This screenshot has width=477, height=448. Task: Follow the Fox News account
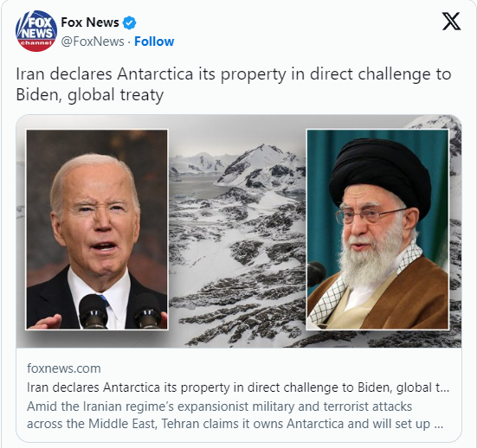coord(154,42)
